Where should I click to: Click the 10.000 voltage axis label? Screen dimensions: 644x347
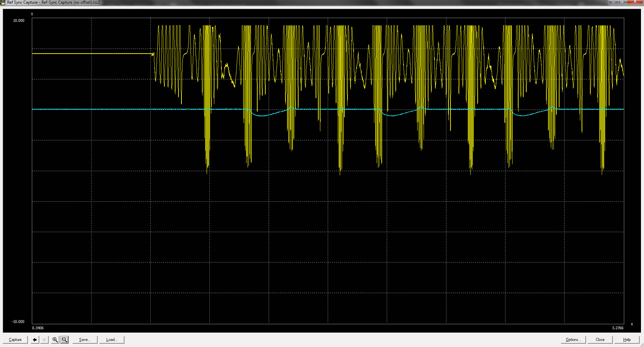19,21
